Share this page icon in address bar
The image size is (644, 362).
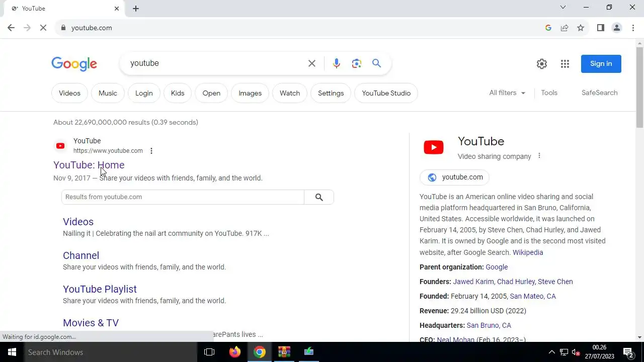(x=565, y=28)
